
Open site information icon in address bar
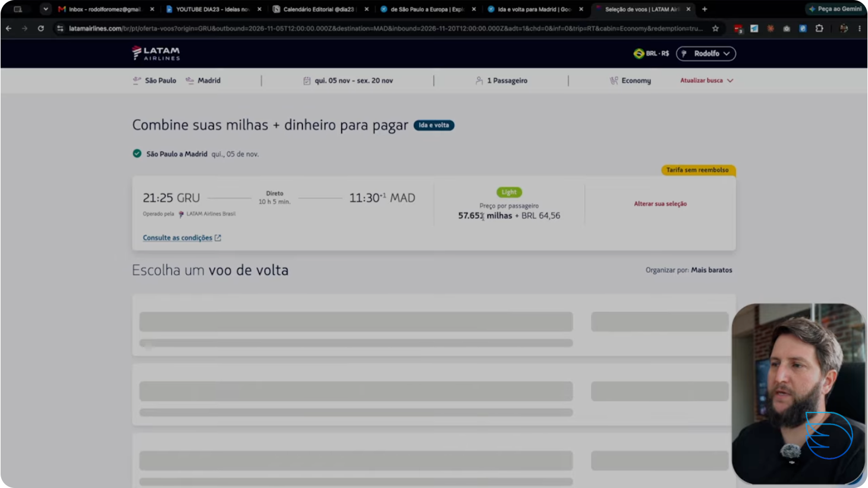(60, 28)
